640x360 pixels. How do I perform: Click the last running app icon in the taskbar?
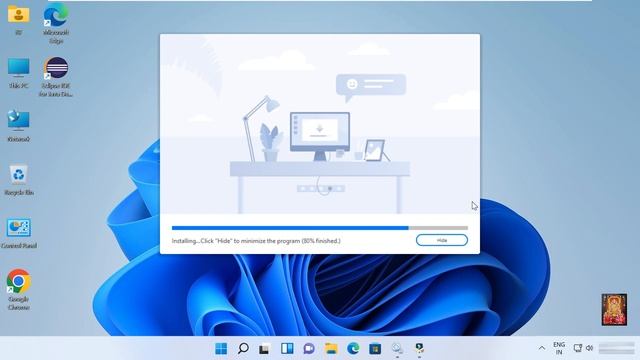tap(419, 349)
